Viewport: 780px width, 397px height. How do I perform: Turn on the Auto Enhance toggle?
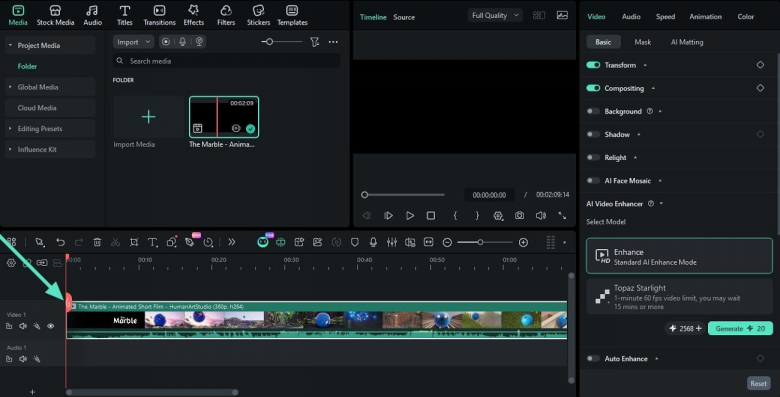(x=593, y=359)
